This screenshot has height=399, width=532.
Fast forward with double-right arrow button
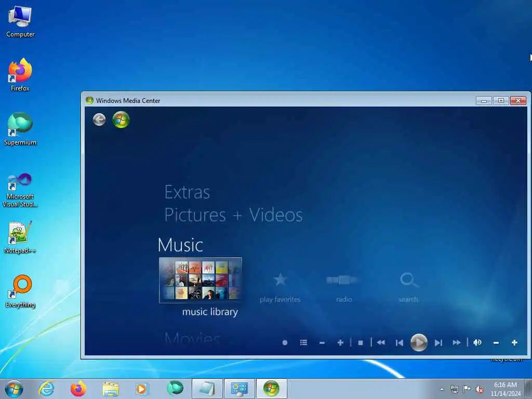(457, 343)
